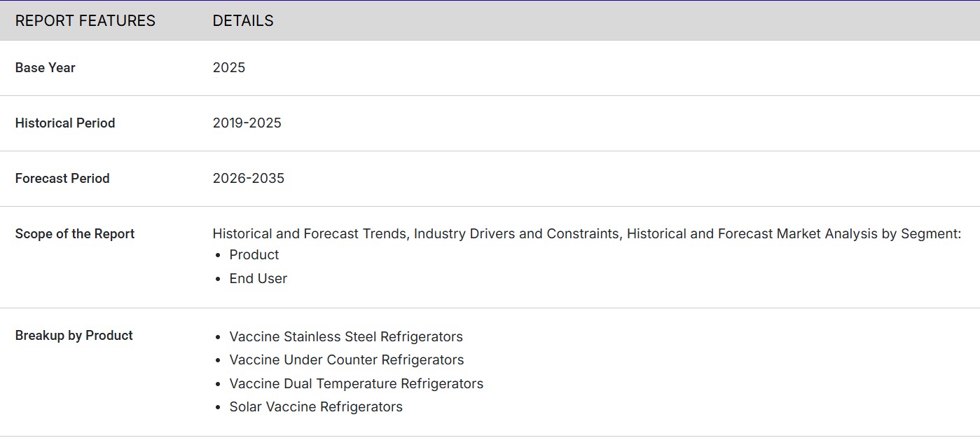Click the bullet beside Vaccine Stainless Steel Refrigerators

(x=219, y=338)
